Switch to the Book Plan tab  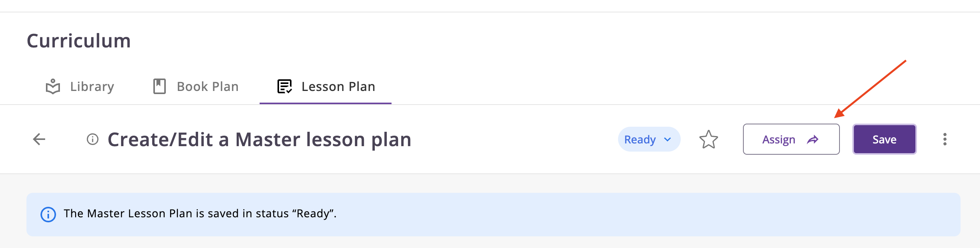[207, 86]
